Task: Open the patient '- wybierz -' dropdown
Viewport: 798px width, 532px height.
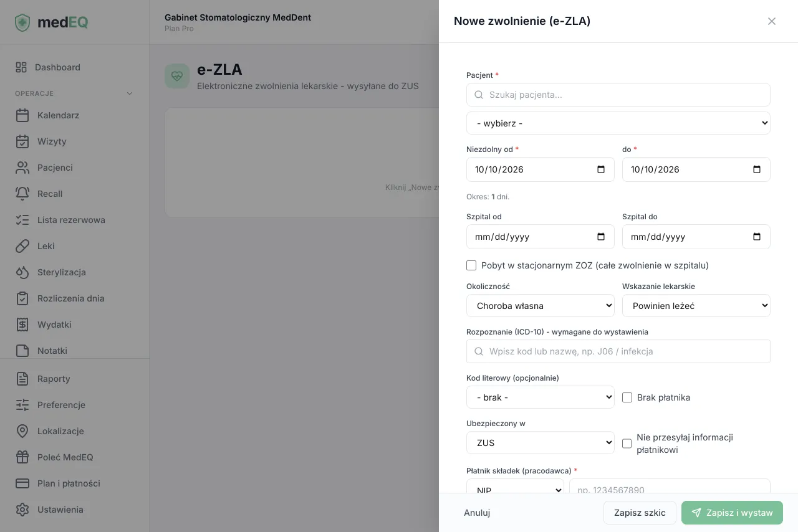Action: 618,123
